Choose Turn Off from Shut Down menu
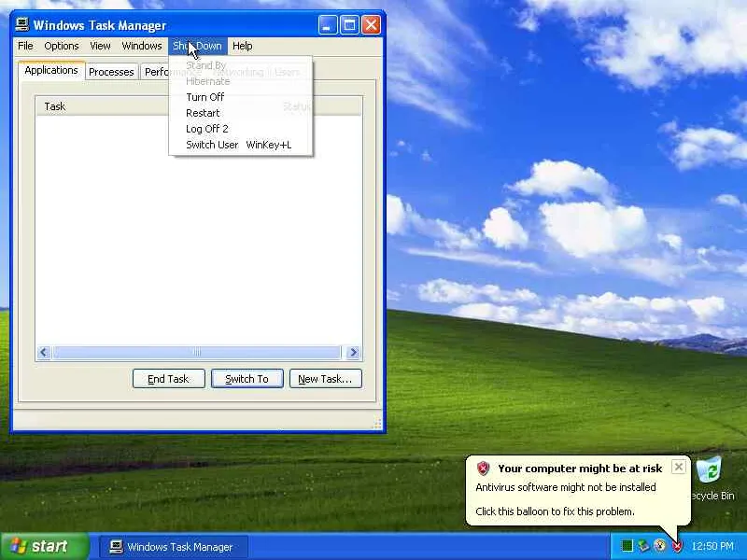 click(241, 97)
